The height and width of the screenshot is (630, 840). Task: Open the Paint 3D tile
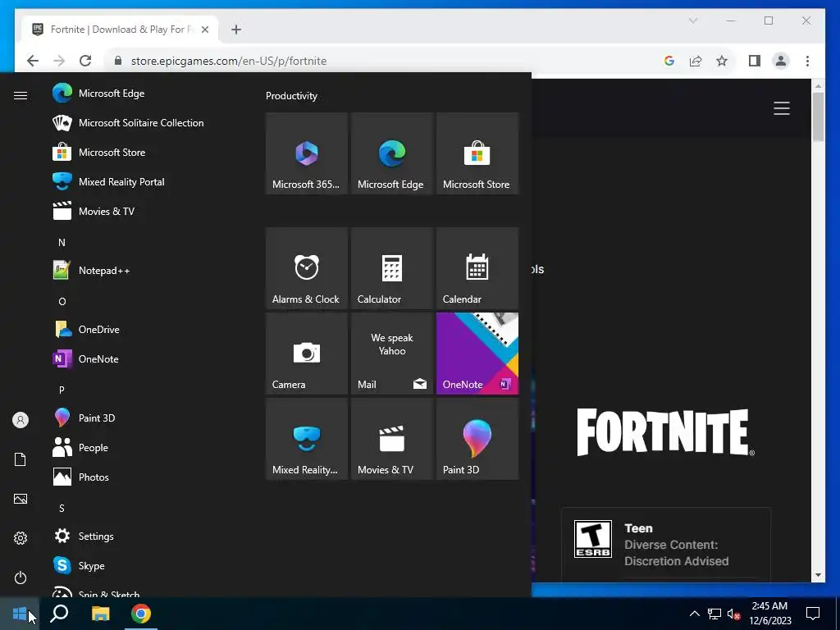click(477, 439)
